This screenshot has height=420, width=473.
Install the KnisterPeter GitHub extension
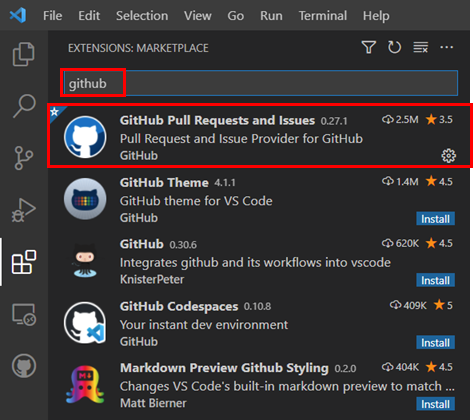click(x=435, y=280)
